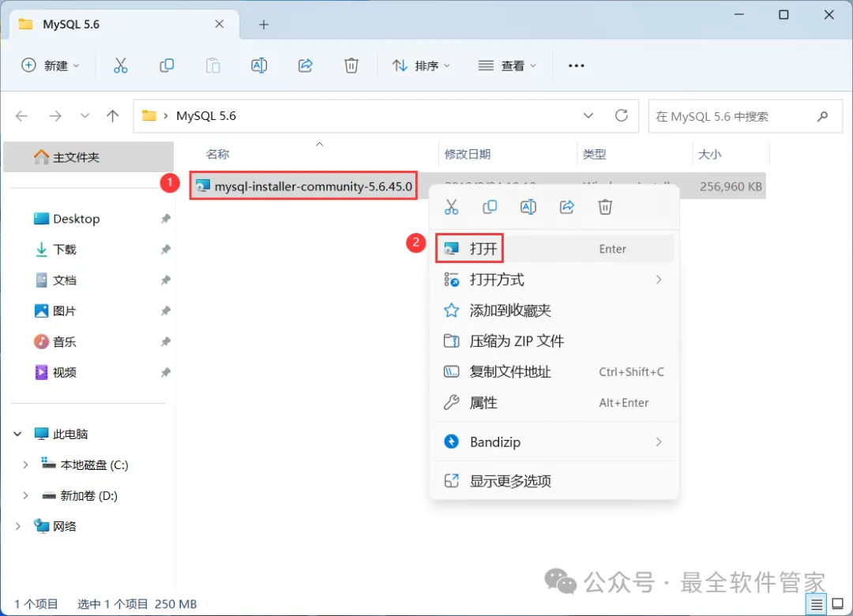Click the Paste icon in the toolbar

tap(212, 66)
